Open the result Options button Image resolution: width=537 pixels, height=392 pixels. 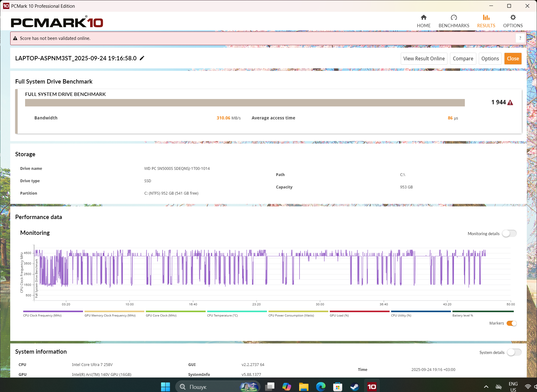pyautogui.click(x=490, y=58)
